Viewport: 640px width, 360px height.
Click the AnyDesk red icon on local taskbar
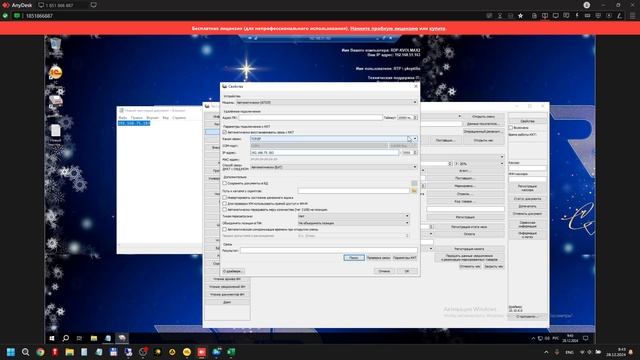click(202, 352)
